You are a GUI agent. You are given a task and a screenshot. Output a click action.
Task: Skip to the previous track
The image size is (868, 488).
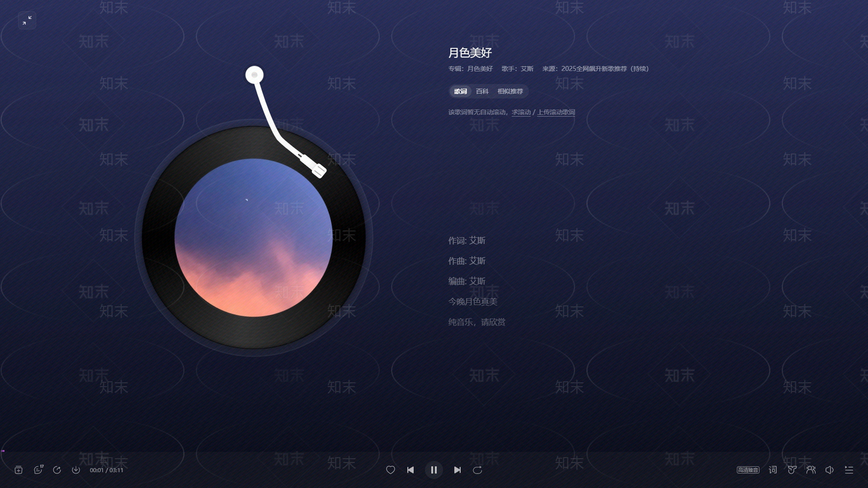(x=411, y=470)
